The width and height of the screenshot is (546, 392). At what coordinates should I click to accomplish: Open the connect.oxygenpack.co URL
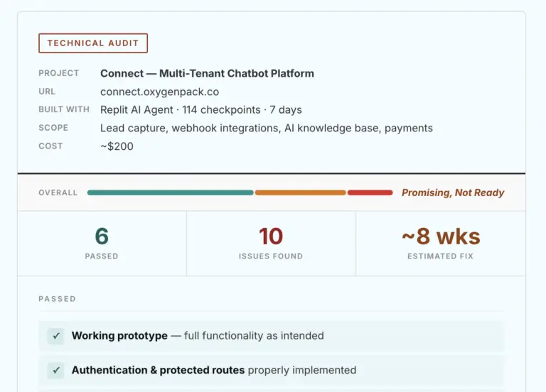click(159, 92)
